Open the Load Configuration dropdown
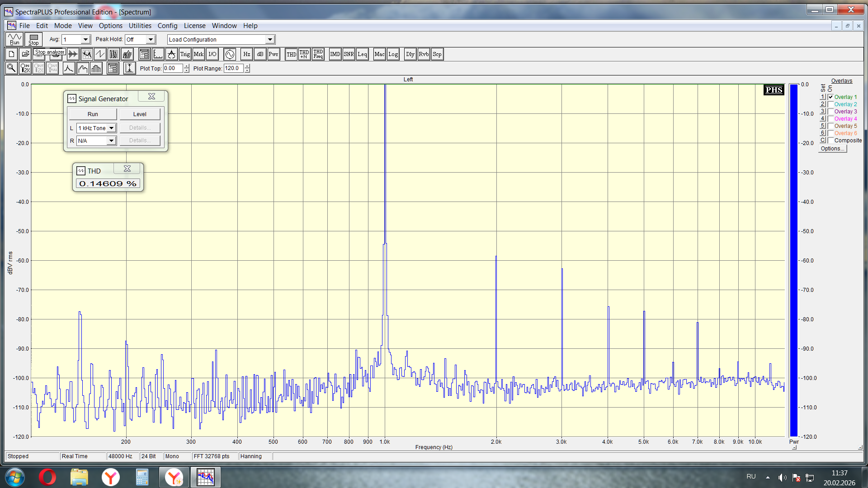This screenshot has width=868, height=488. click(x=270, y=40)
